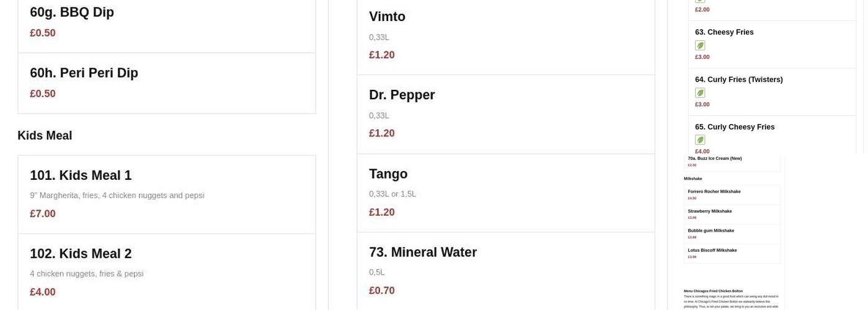Click the vegetarian leaf icon under Cheesy Fries

[700, 45]
